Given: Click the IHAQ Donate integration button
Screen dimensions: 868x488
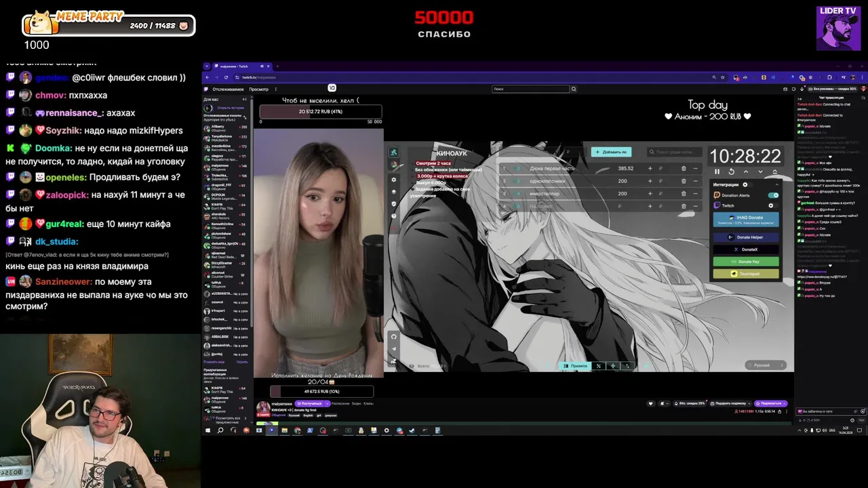Looking at the screenshot, I should tap(746, 220).
